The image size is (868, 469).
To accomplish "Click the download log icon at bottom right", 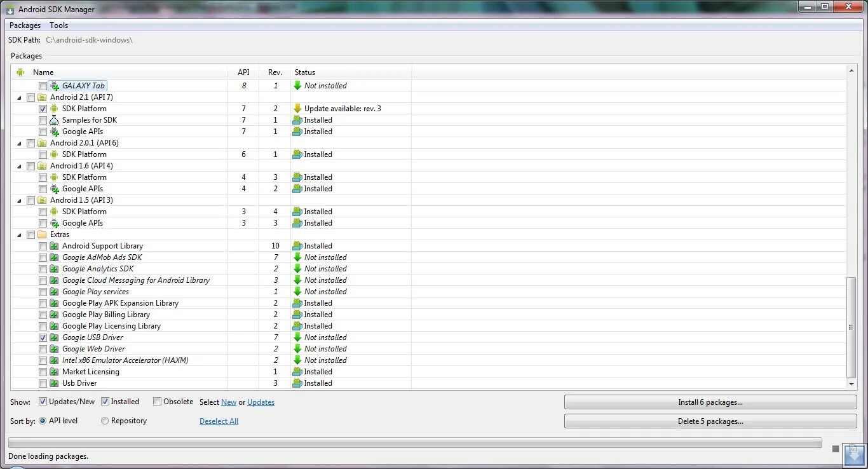I will pyautogui.click(x=855, y=454).
